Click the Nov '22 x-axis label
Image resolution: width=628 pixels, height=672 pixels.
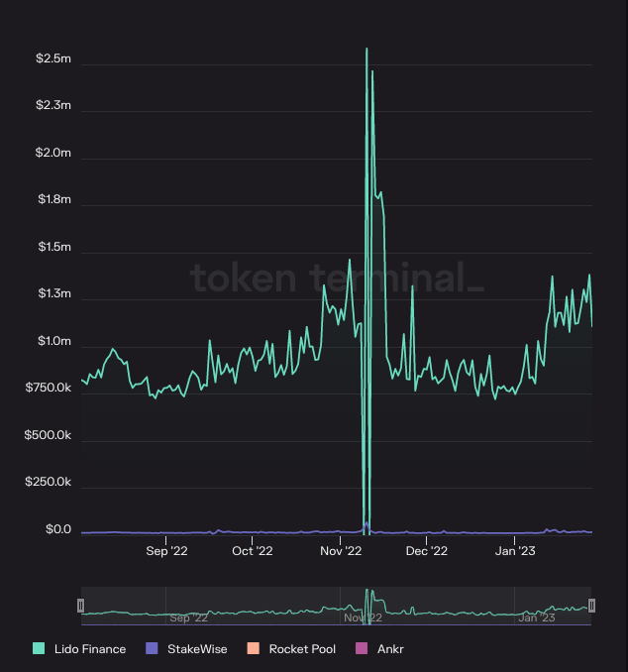[341, 551]
